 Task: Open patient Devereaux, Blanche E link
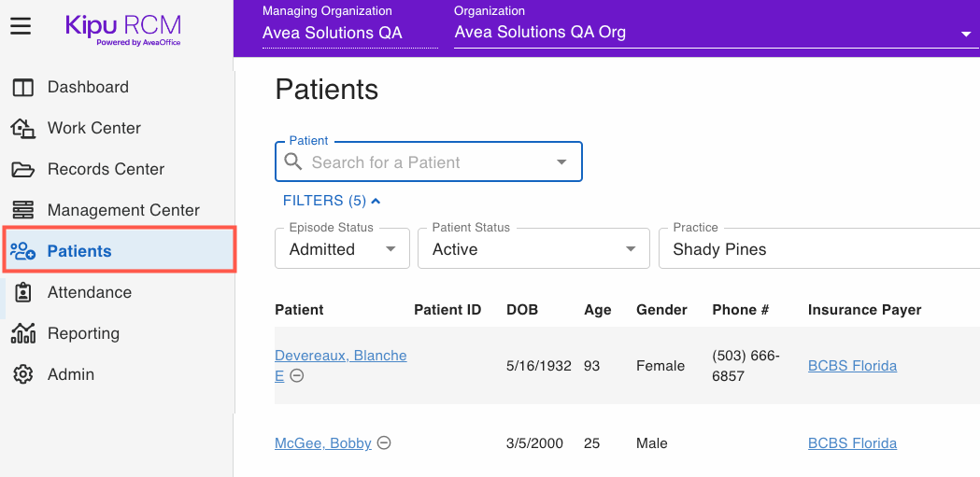(341, 365)
